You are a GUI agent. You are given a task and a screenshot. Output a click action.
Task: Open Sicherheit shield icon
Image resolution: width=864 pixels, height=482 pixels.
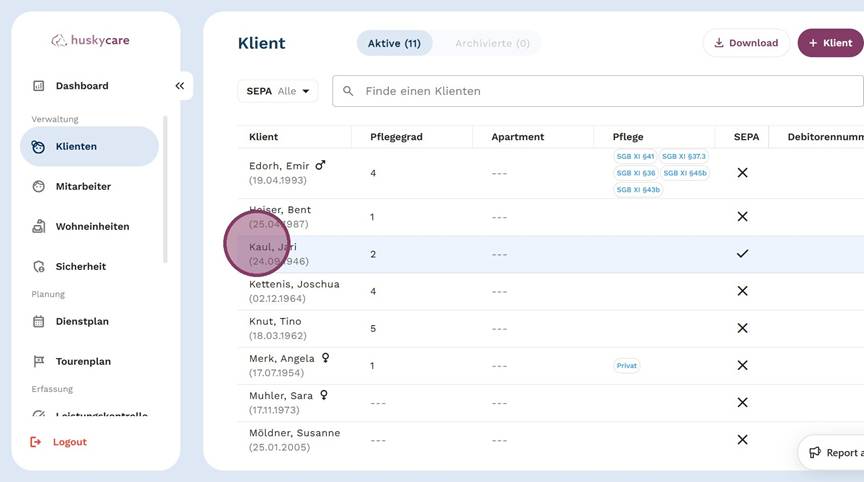tap(39, 267)
